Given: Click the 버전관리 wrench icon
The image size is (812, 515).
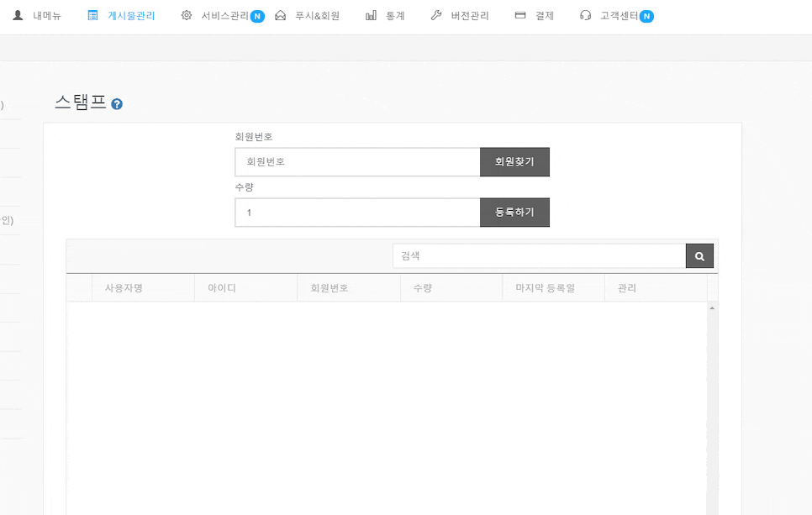Looking at the screenshot, I should 435,15.
